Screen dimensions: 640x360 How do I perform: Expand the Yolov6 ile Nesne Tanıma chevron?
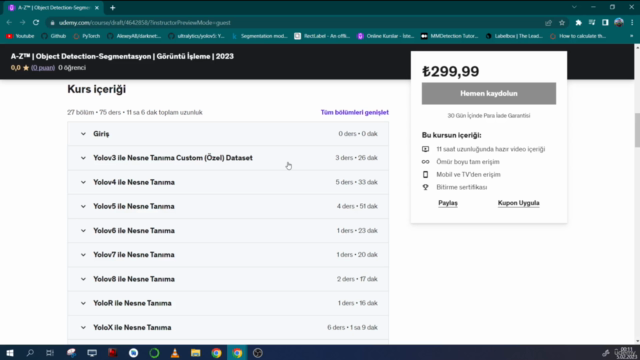click(83, 231)
